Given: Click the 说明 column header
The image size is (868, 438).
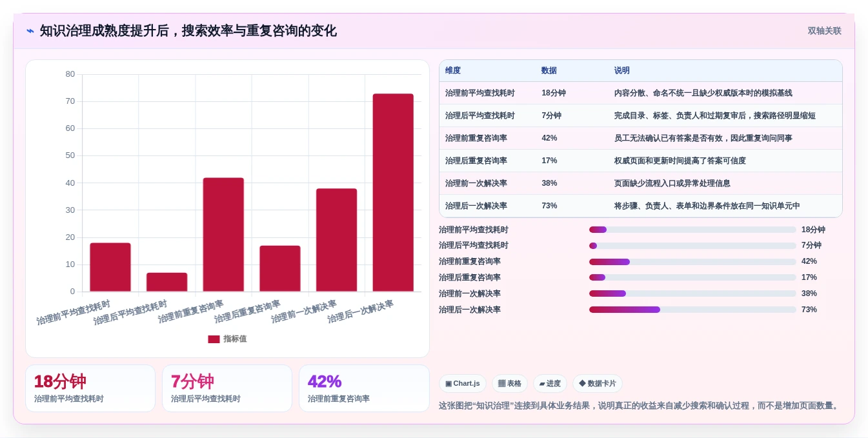Looking at the screenshot, I should point(622,70).
